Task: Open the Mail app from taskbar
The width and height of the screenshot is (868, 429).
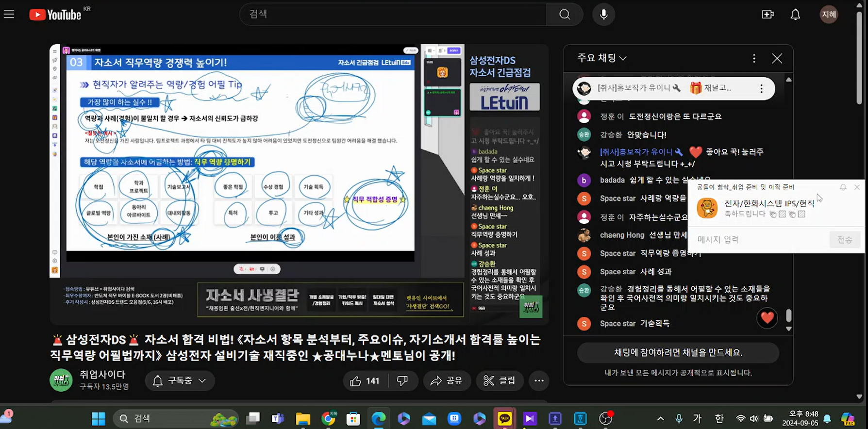Action: pos(429,418)
